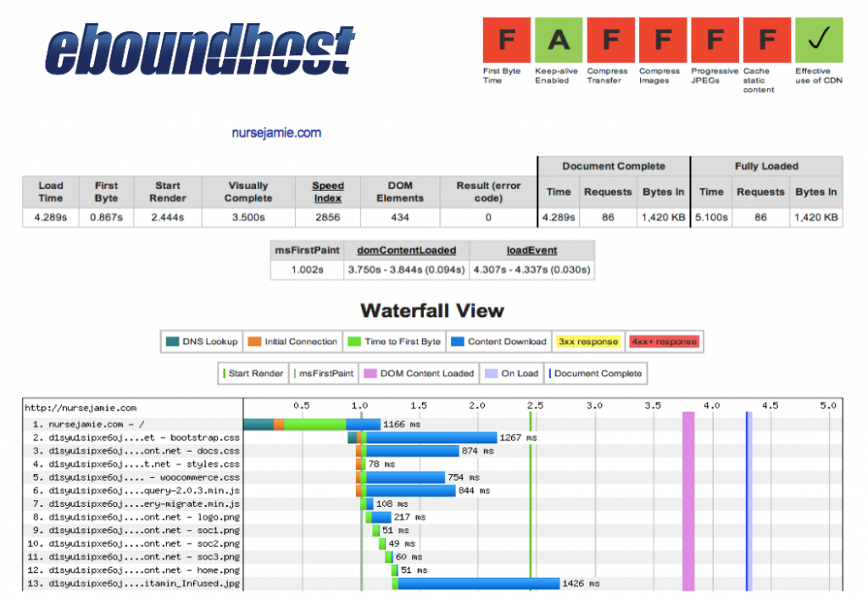The image size is (868, 601).
Task: Click the Start Render value 2.444s
Action: 168,218
